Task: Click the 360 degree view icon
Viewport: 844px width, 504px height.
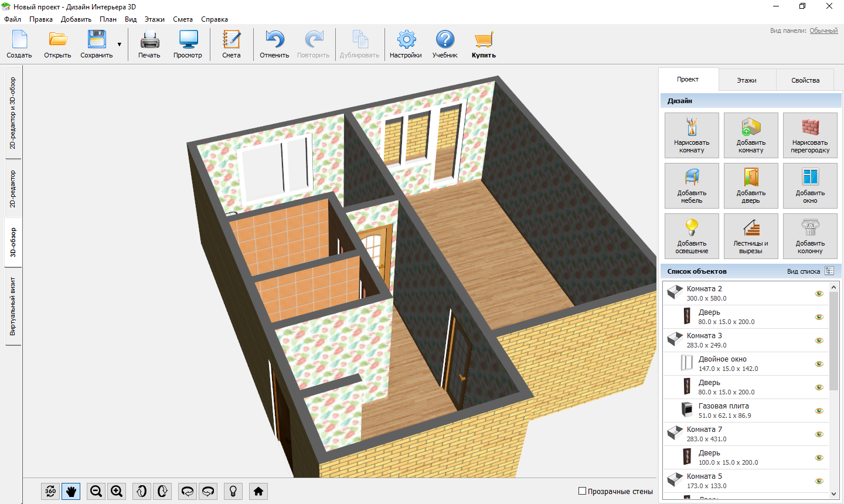Action: click(50, 491)
